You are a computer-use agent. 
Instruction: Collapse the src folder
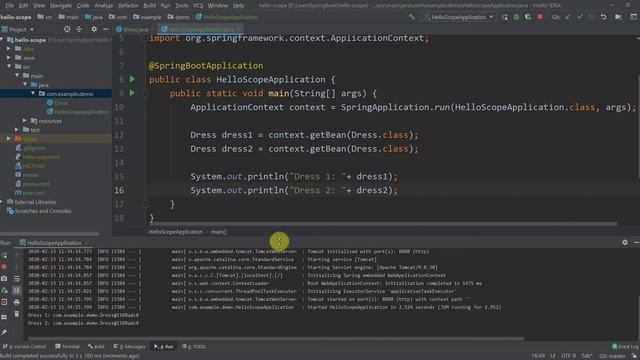point(9,67)
